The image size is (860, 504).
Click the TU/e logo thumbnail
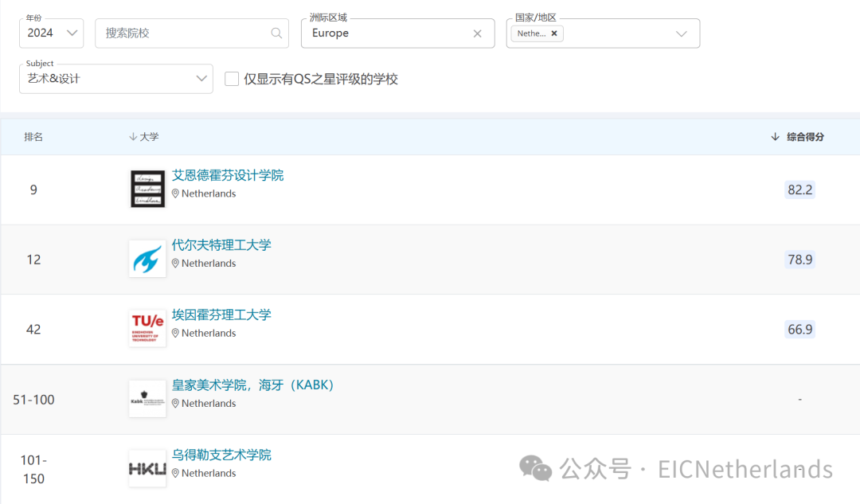point(147,328)
